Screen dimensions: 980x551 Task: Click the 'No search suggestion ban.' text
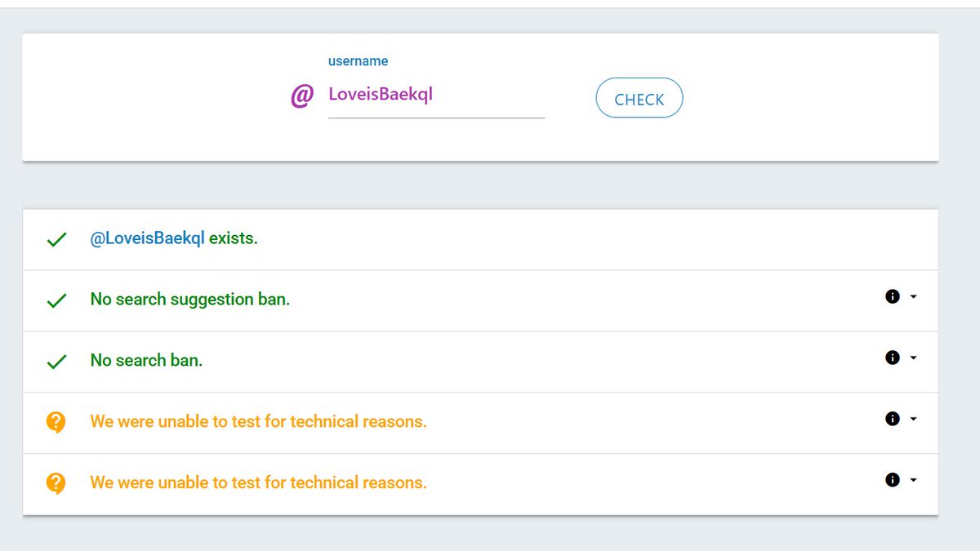[190, 299]
